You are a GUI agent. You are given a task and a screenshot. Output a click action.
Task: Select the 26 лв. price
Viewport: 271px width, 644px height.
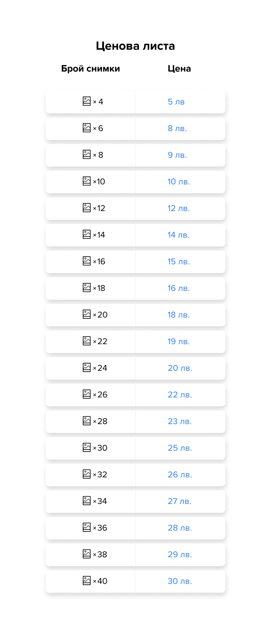point(180,475)
